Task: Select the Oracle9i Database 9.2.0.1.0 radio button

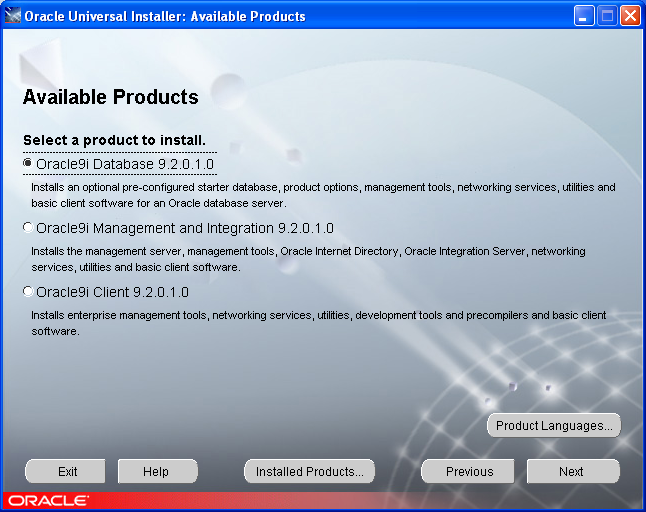Action: point(28,163)
